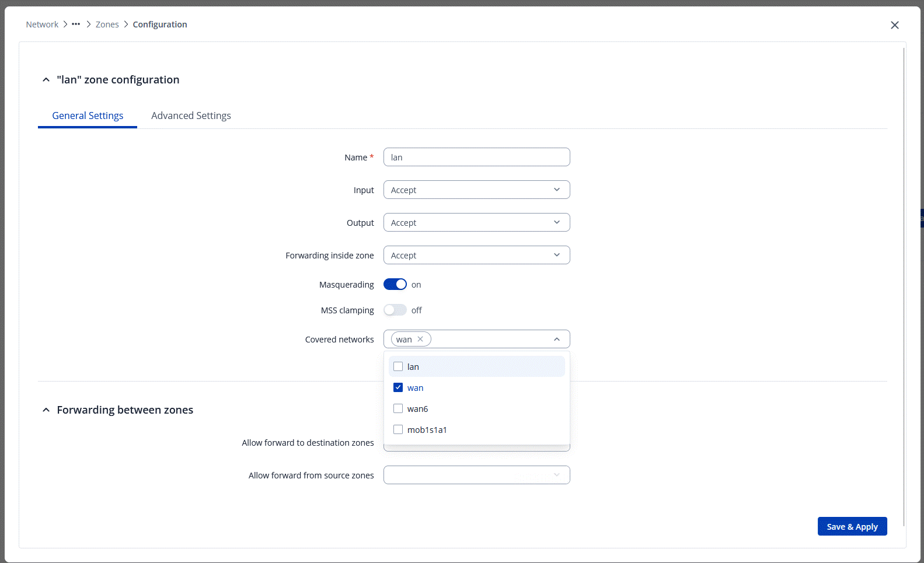
Task: Check the lan network checkbox
Action: click(x=398, y=367)
